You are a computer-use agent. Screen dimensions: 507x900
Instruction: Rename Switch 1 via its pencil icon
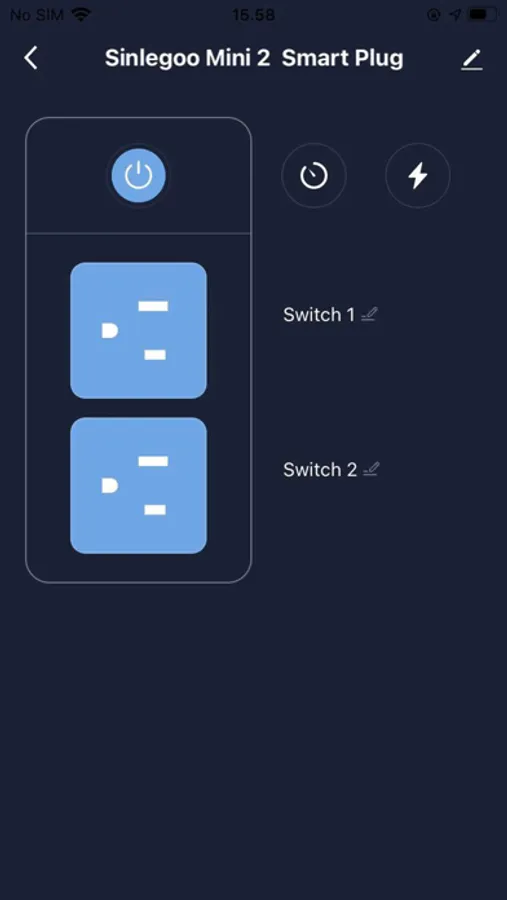(x=369, y=314)
